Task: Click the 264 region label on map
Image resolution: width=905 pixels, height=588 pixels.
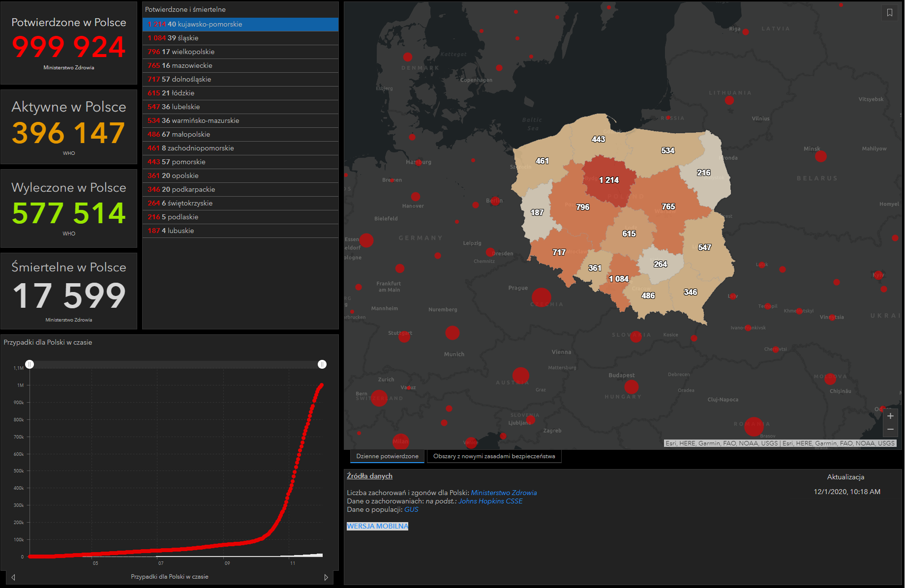Action: coord(661,264)
